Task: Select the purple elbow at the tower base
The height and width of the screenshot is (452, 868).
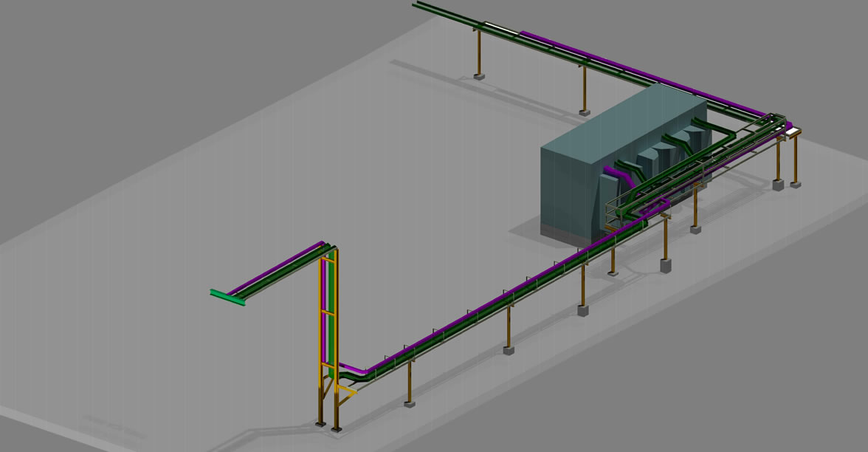Action: pos(353,369)
